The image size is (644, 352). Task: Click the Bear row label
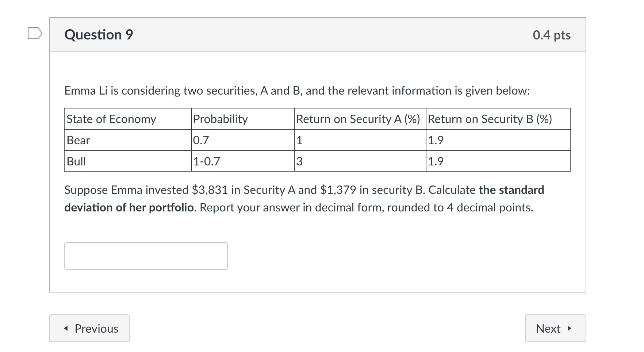(x=77, y=140)
